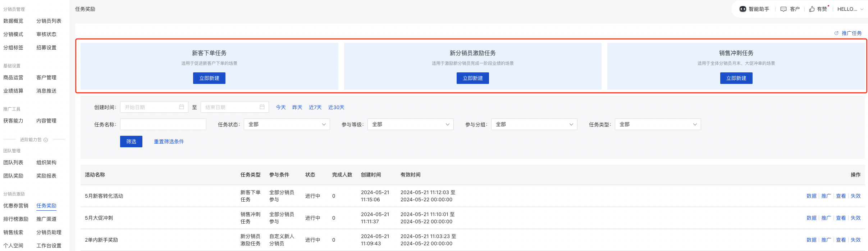Open the 参与分组 dropdown

click(534, 124)
